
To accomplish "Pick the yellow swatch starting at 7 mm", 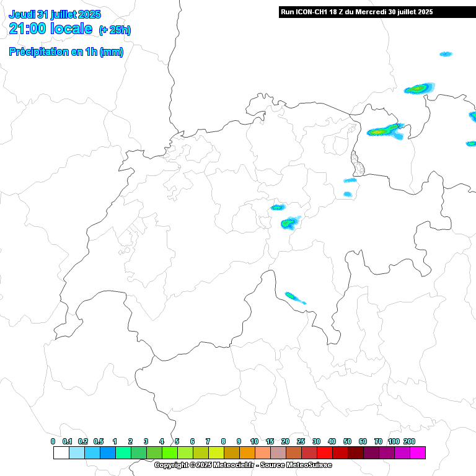I will click(216, 452).
